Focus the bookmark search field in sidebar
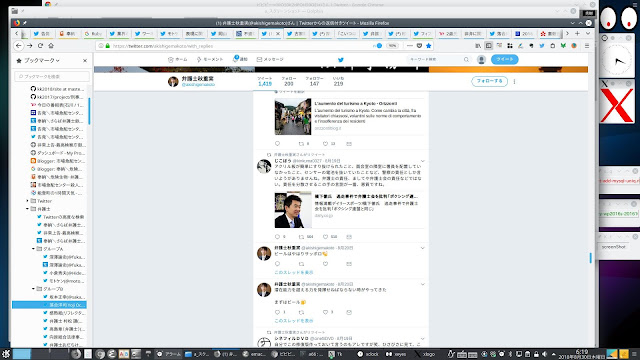This screenshot has width=640, height=360. [52, 76]
